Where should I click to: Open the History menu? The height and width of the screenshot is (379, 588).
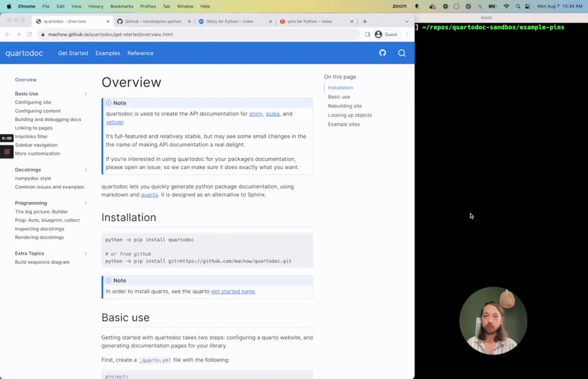[x=96, y=6]
